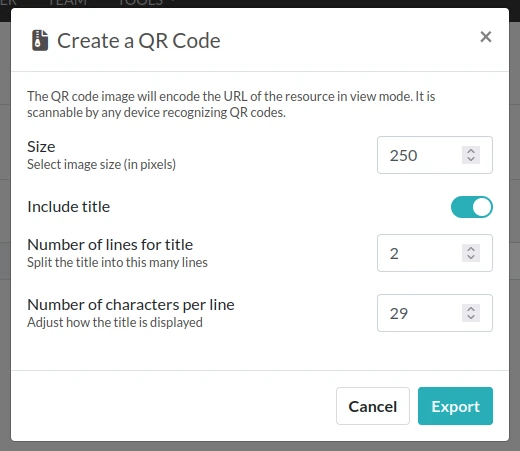
Task: Open the TEAM menu in the top bar
Action: pos(67,3)
